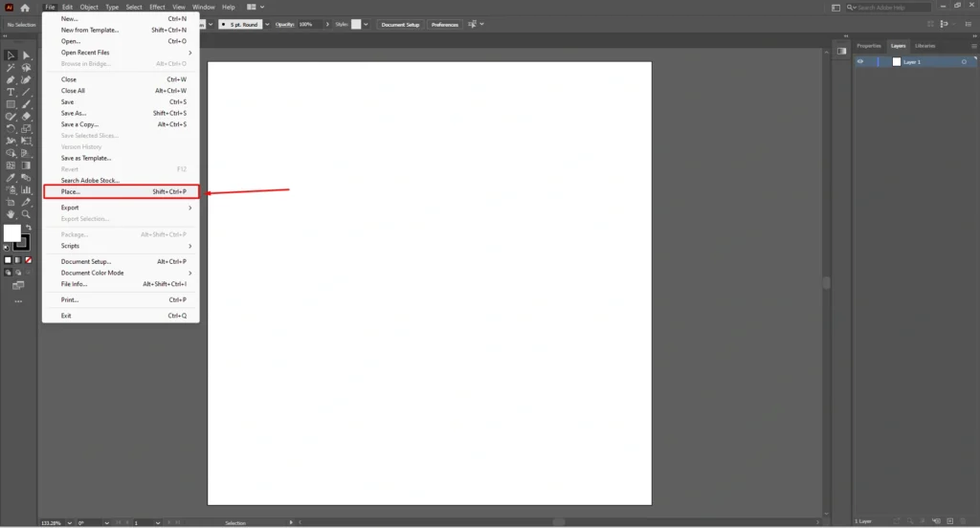Switch to the Properties tab
The width and height of the screenshot is (980, 528).
pyautogui.click(x=869, y=46)
